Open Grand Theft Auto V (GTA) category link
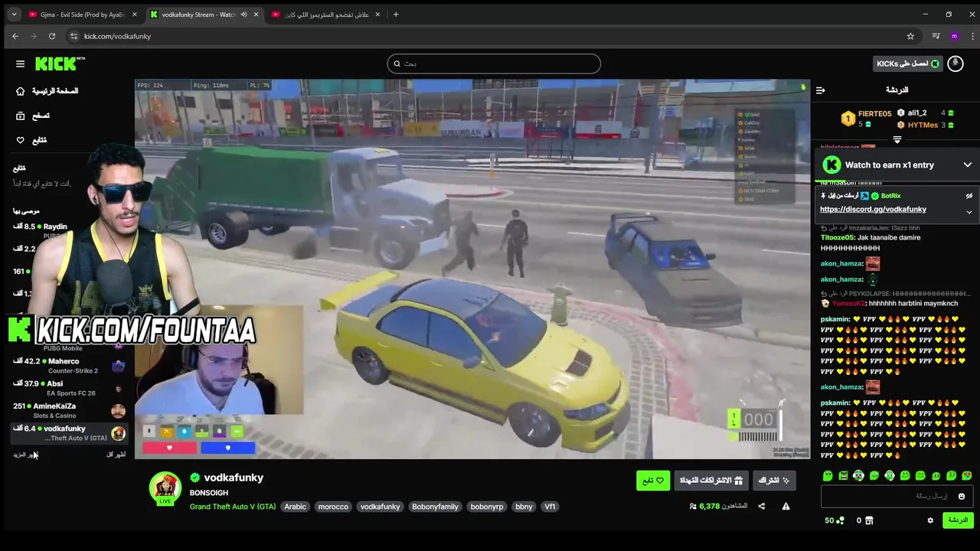Image resolution: width=980 pixels, height=551 pixels. tap(233, 507)
